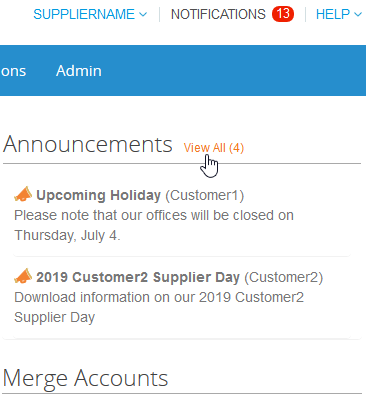
Task: Click the HELP label in the top bar
Action: tap(333, 14)
